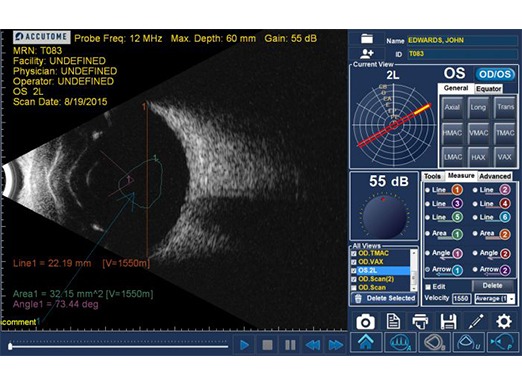Open settings via the gear icon

click(x=504, y=322)
